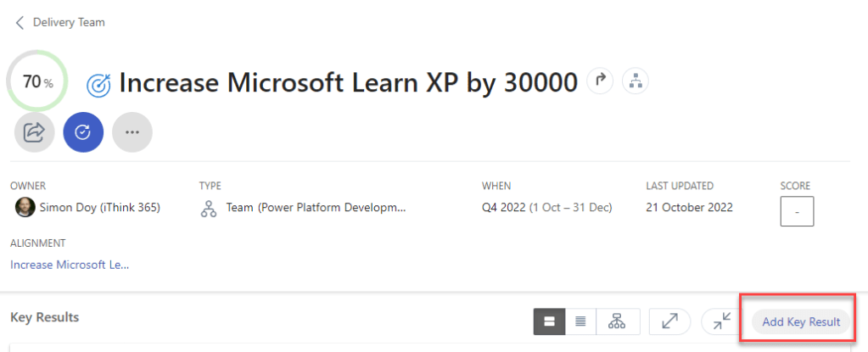Click owner Simon Doy avatar
This screenshot has width=868, height=352.
click(25, 208)
